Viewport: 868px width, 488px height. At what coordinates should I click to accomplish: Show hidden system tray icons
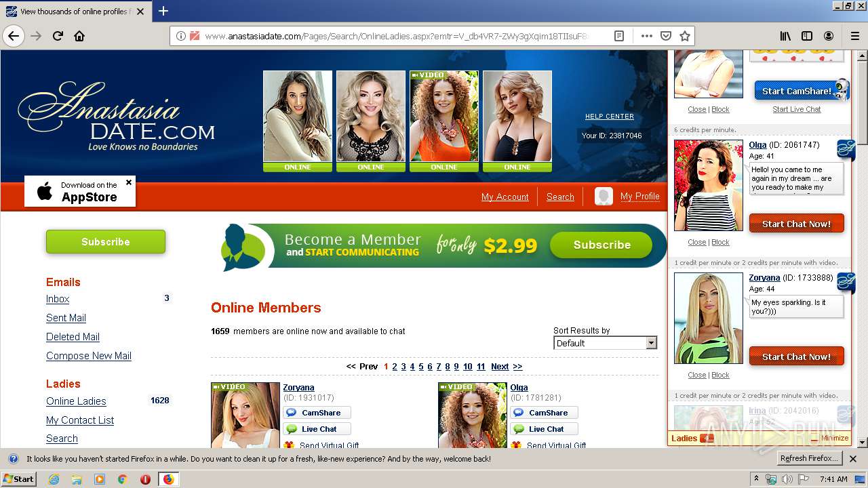pos(756,479)
